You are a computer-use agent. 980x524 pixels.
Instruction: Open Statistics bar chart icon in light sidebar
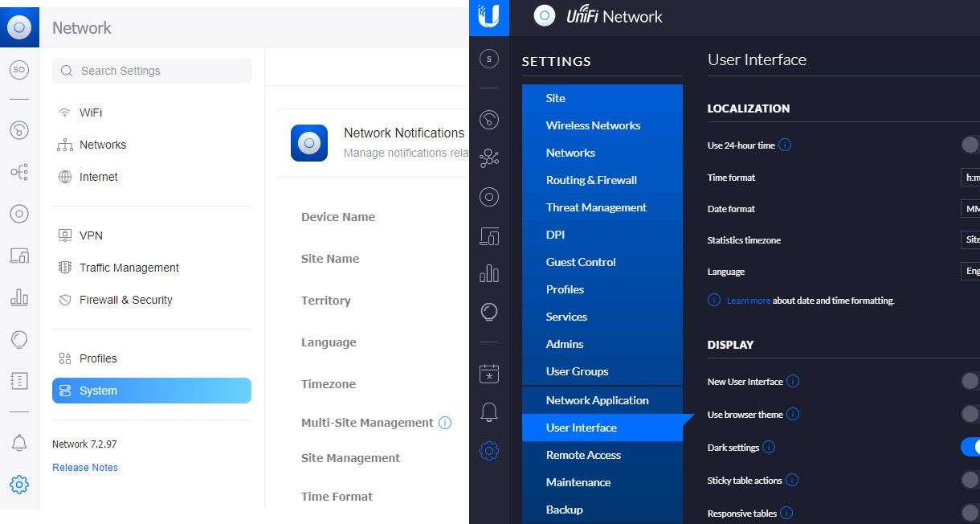(19, 297)
